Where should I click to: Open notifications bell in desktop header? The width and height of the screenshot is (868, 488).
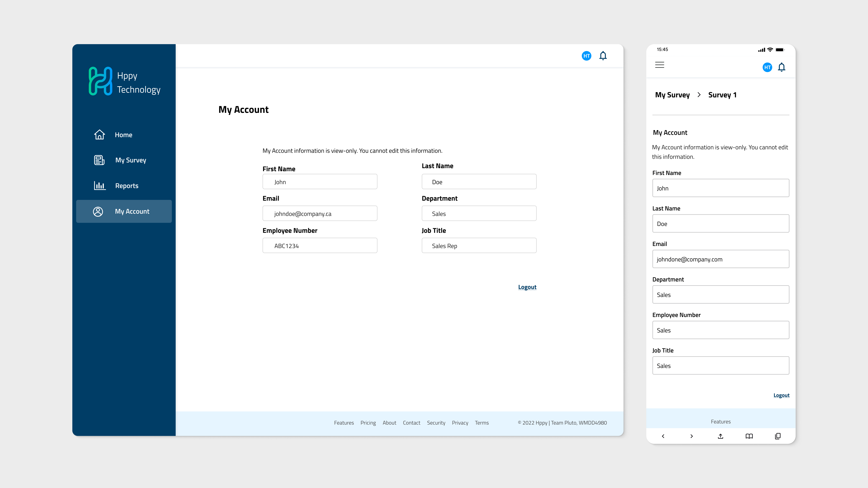tap(603, 56)
